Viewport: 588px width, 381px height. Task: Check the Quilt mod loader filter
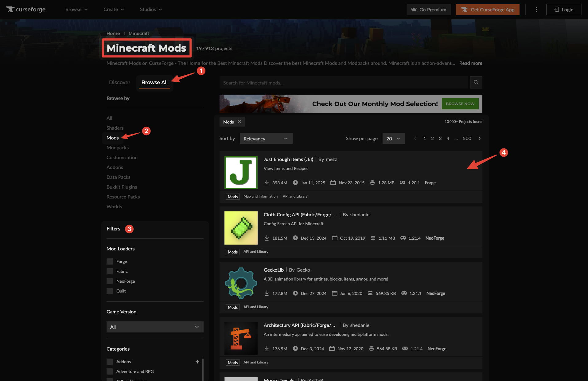point(110,291)
